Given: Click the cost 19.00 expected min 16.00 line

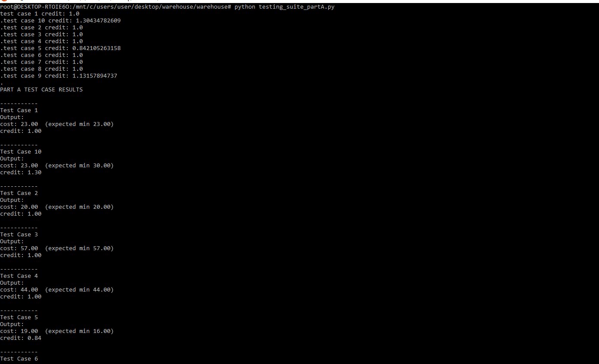Looking at the screenshot, I should pyautogui.click(x=56, y=331).
